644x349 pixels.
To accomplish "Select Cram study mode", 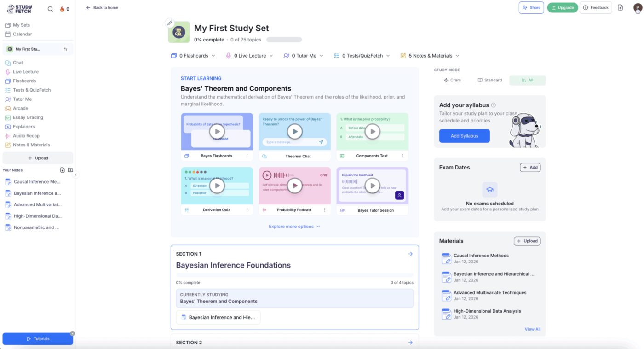I will click(x=452, y=80).
